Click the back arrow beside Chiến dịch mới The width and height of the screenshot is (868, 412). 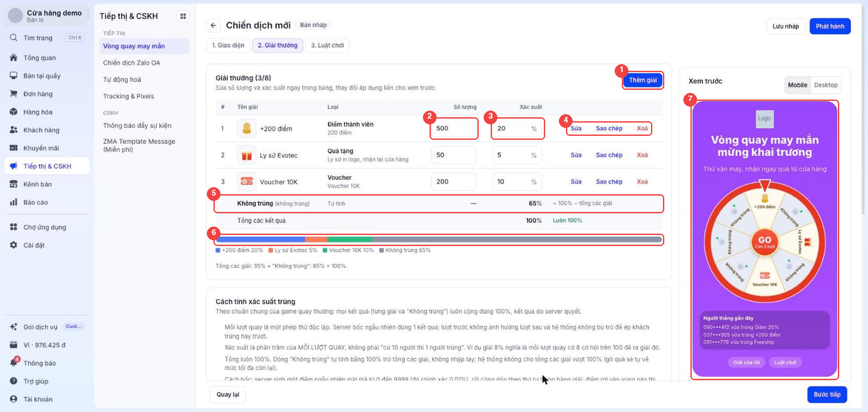(213, 25)
